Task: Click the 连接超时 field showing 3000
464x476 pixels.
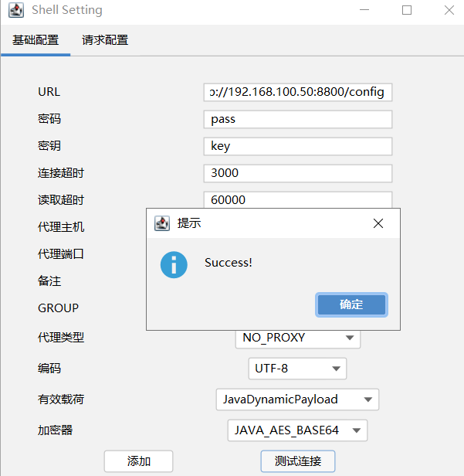Action: [x=298, y=173]
